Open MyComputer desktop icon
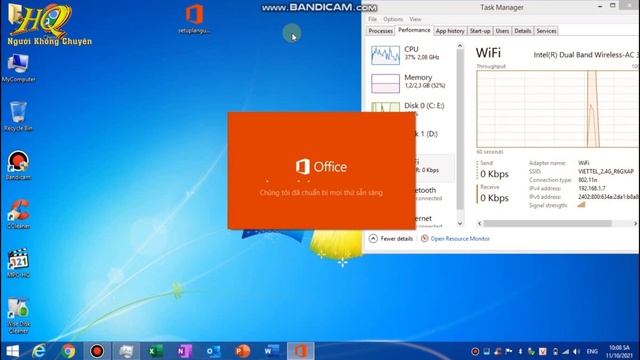Image resolution: width=640 pixels, height=360 pixels. (x=18, y=68)
